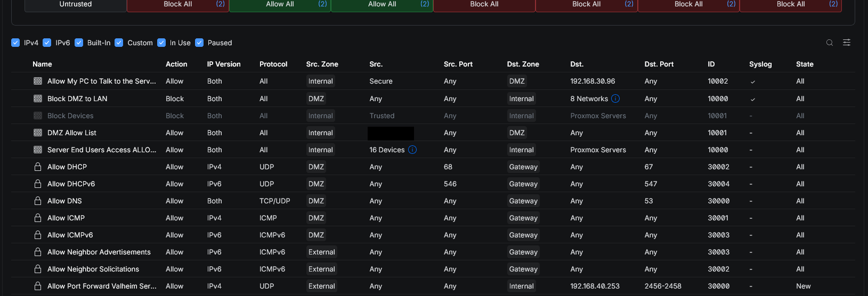Sort by the Syslog column header

[x=760, y=64]
